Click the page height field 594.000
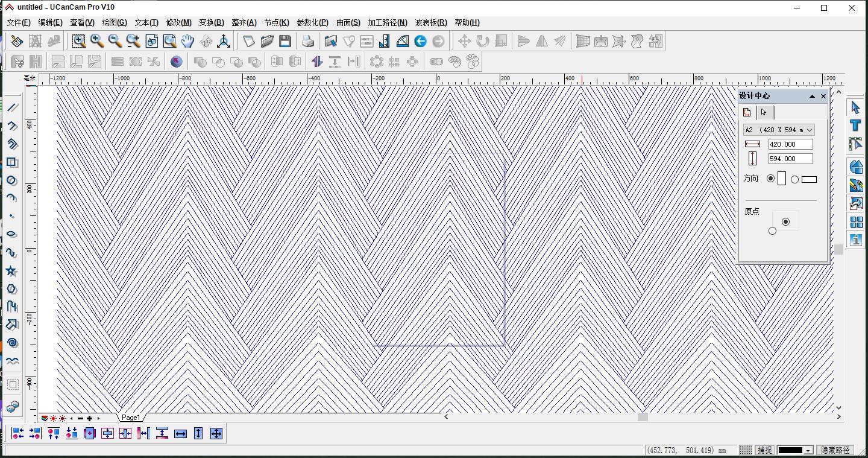Image resolution: width=868 pixels, height=458 pixels. pyautogui.click(x=790, y=159)
